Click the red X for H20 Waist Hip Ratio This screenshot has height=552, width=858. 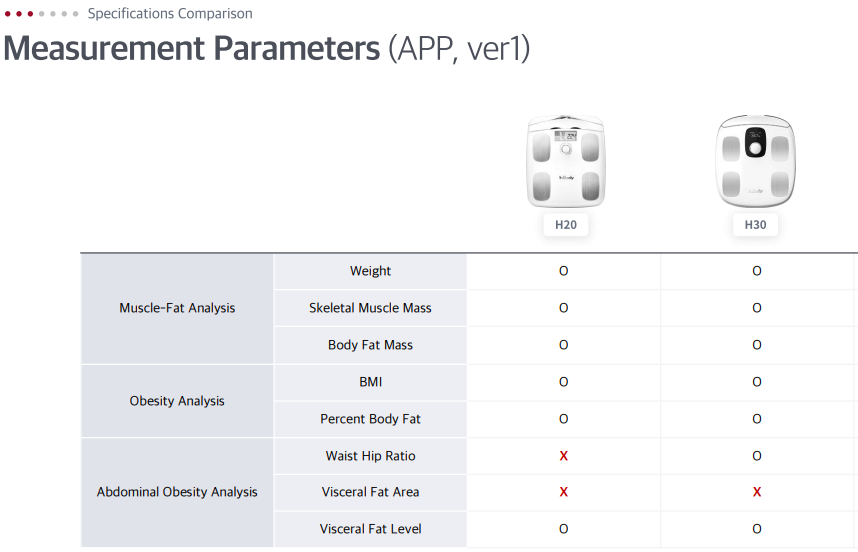coord(564,456)
